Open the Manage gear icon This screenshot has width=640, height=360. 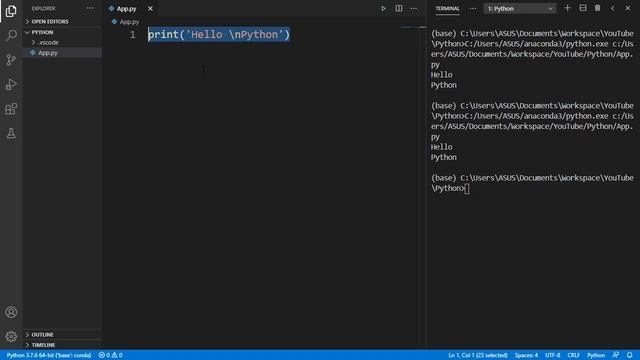pyautogui.click(x=11, y=336)
